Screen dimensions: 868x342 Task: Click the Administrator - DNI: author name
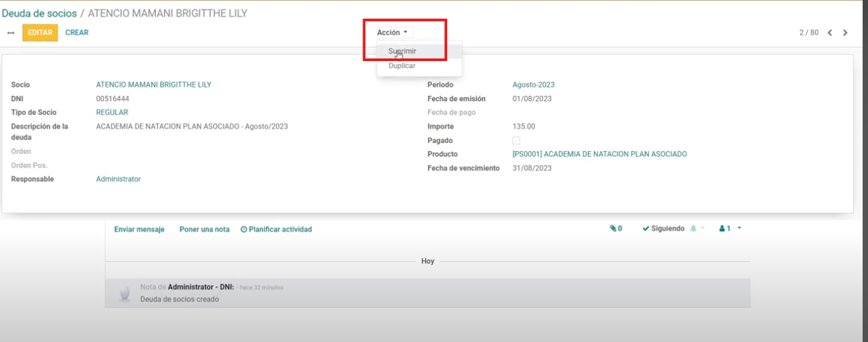[x=201, y=287]
